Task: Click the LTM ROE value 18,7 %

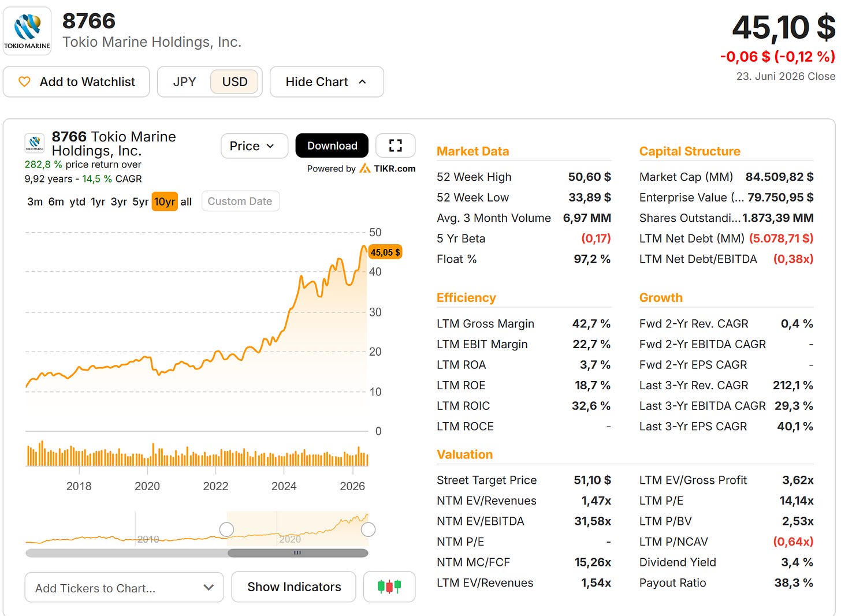Action: 593,385
